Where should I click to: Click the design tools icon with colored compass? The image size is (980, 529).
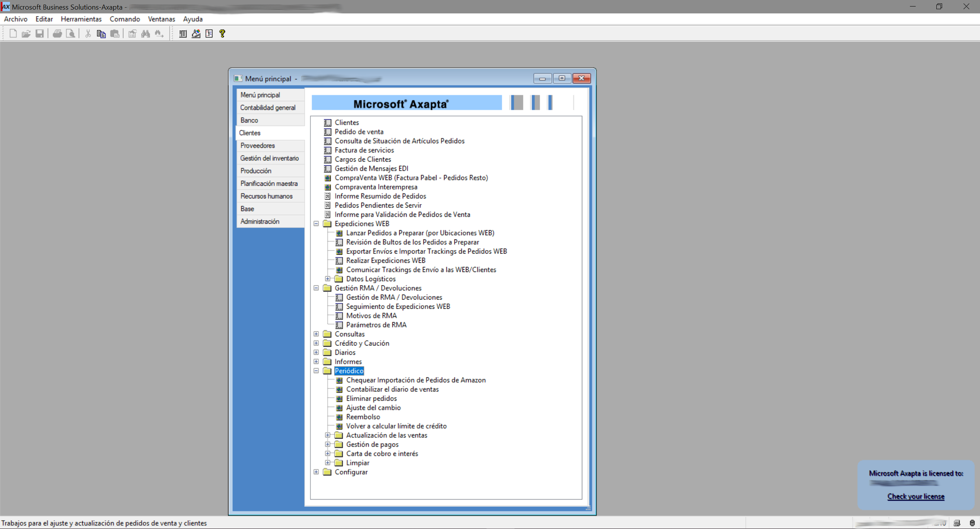click(x=196, y=34)
